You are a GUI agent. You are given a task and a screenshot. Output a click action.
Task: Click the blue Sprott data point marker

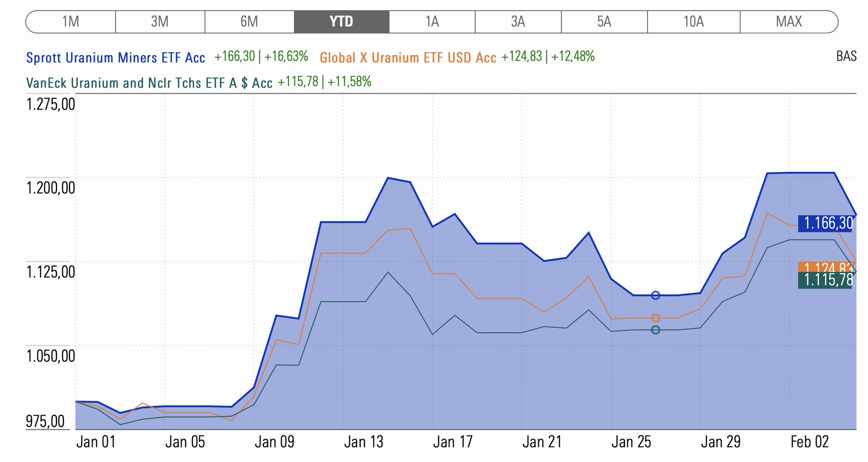[655, 295]
